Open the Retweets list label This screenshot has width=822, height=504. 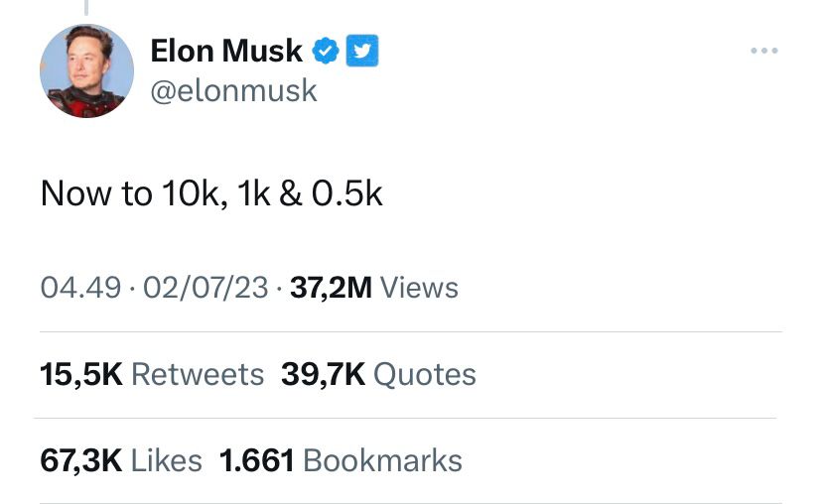[198, 374]
